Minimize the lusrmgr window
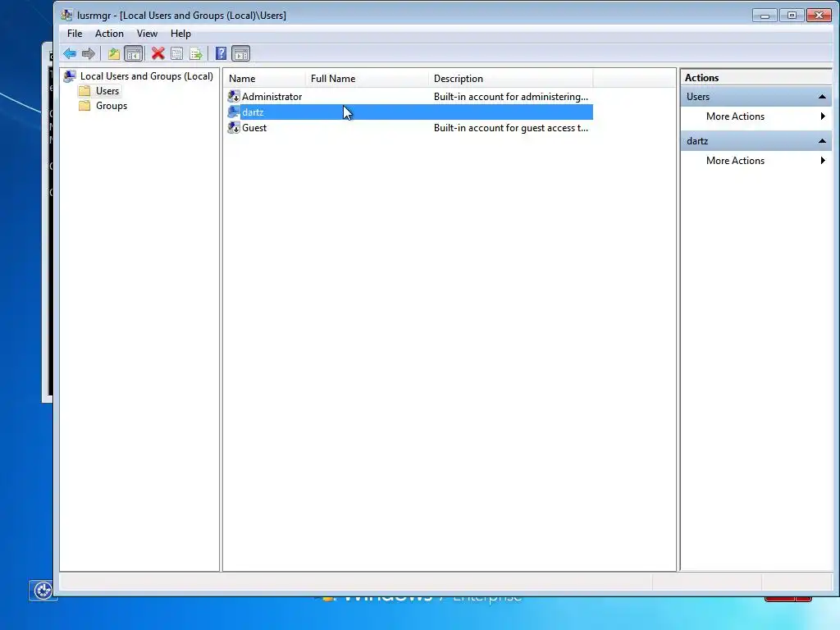This screenshot has height=630, width=840. click(765, 16)
